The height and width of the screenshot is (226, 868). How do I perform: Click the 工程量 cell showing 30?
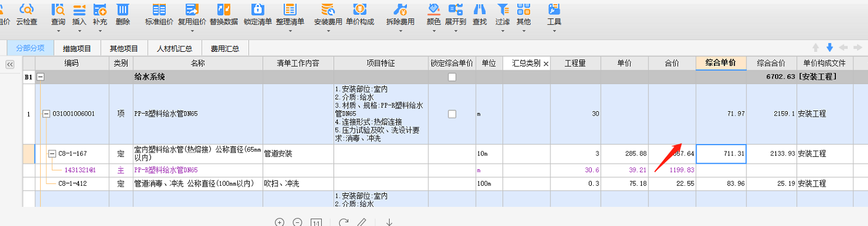[x=576, y=114]
